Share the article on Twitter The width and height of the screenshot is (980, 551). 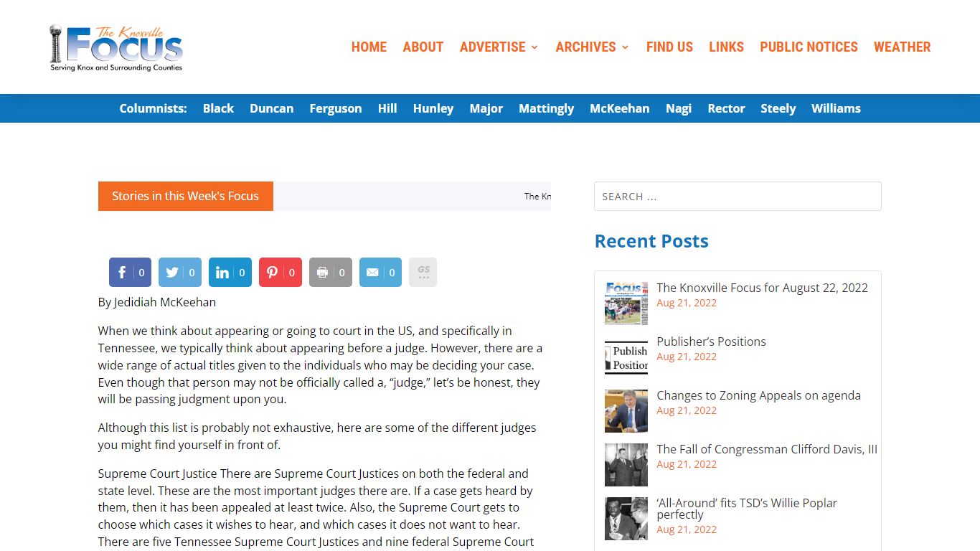(180, 273)
